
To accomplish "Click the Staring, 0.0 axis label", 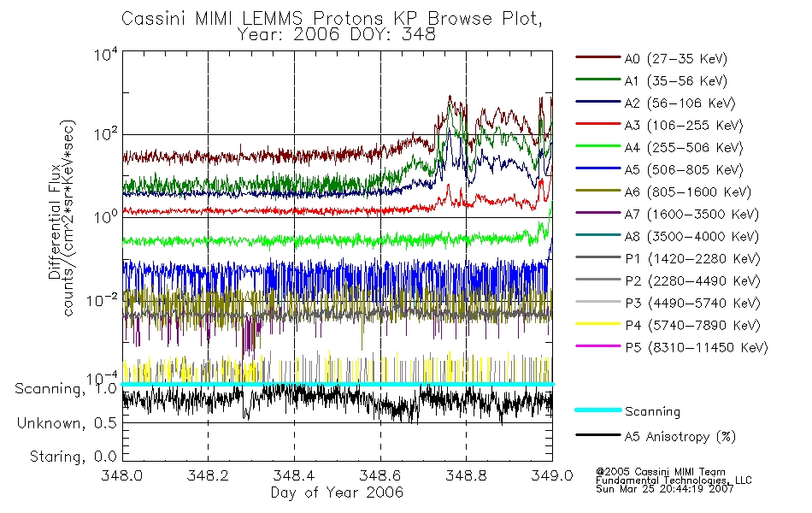I will pos(73,457).
